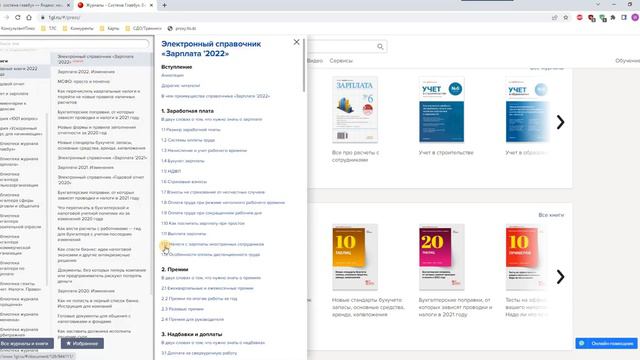Viewport: 640px width, 360px height.
Task: Open the extensions puzzle icon
Action: tap(613, 18)
